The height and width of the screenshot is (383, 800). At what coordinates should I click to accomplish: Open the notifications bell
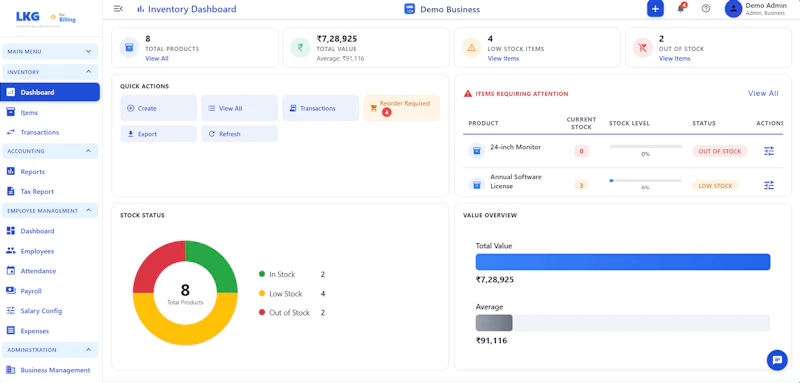(x=681, y=9)
